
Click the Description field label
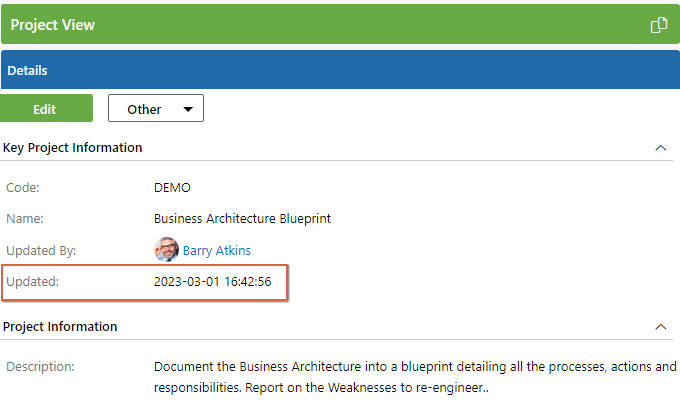pyautogui.click(x=40, y=367)
